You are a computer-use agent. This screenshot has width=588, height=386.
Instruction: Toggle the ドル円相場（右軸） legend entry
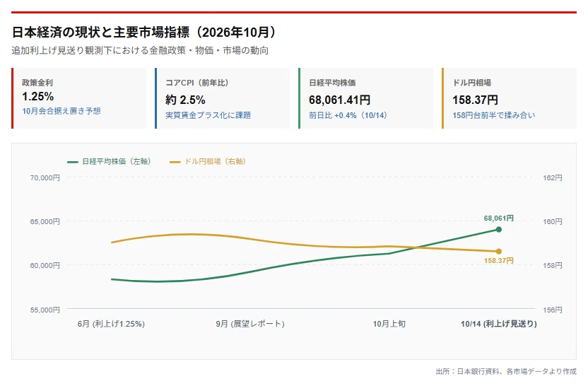[x=208, y=161]
